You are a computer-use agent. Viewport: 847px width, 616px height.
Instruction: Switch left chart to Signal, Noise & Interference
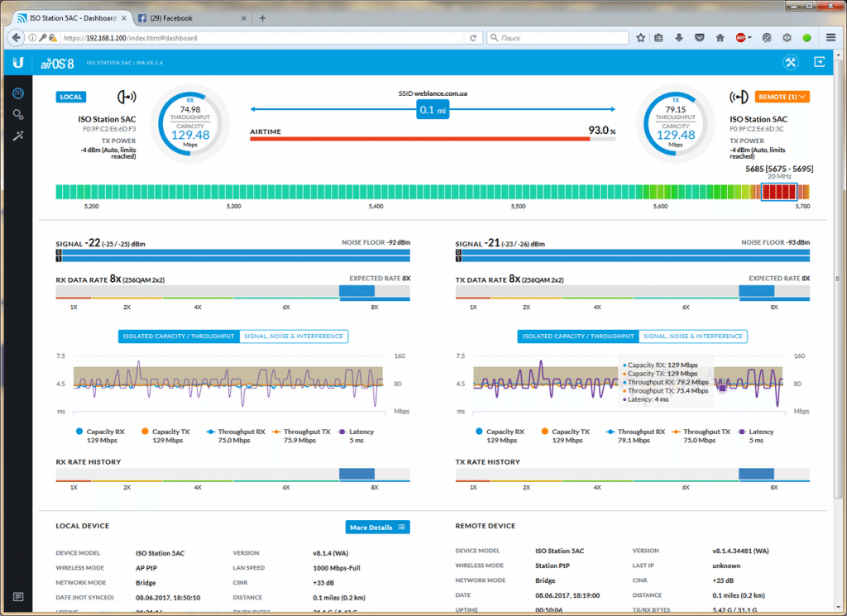[294, 337]
